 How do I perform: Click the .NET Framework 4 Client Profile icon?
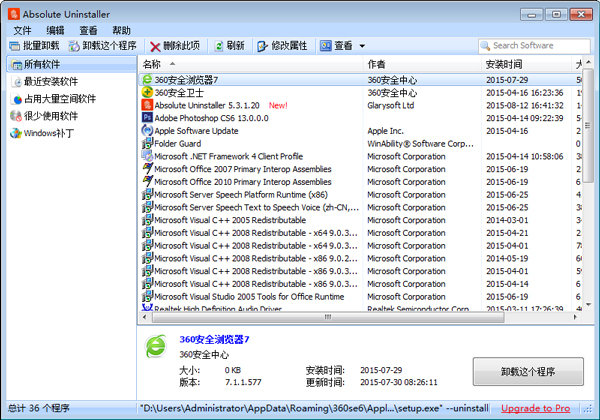pos(147,156)
